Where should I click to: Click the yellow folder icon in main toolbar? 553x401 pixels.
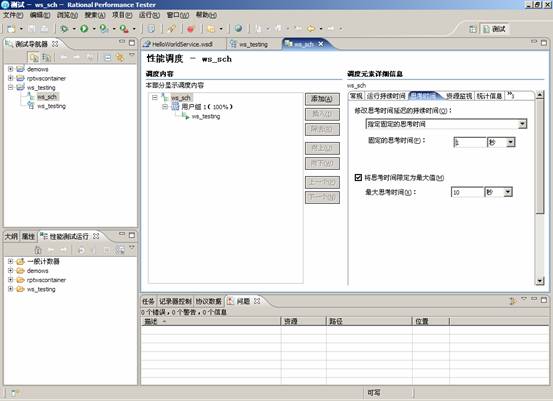coord(211,29)
